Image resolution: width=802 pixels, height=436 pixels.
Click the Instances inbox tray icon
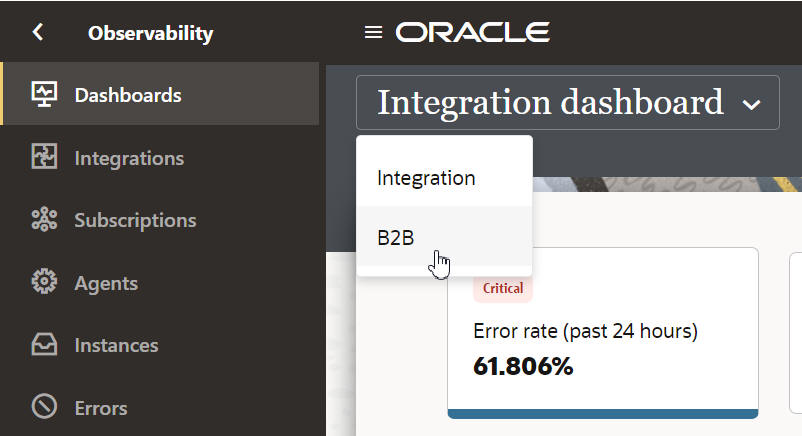point(44,345)
